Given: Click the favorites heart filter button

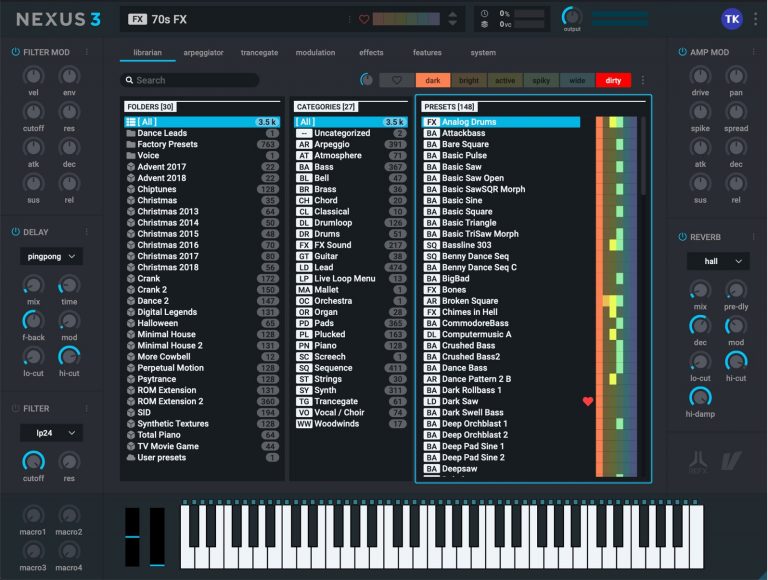Looking at the screenshot, I should 397,80.
